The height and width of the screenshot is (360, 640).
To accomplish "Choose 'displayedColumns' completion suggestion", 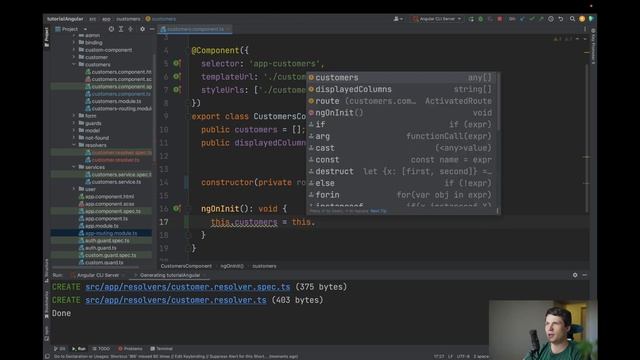I will (x=403, y=89).
